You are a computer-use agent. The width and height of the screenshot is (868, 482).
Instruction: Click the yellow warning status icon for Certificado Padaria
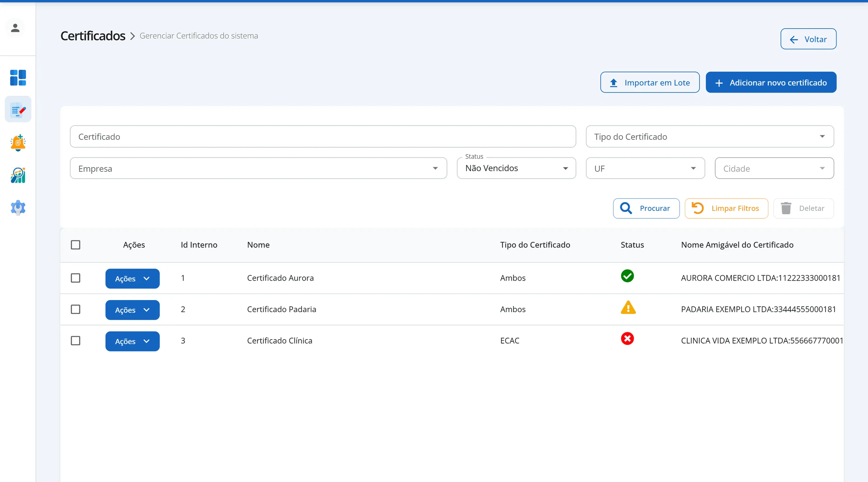[x=628, y=307]
